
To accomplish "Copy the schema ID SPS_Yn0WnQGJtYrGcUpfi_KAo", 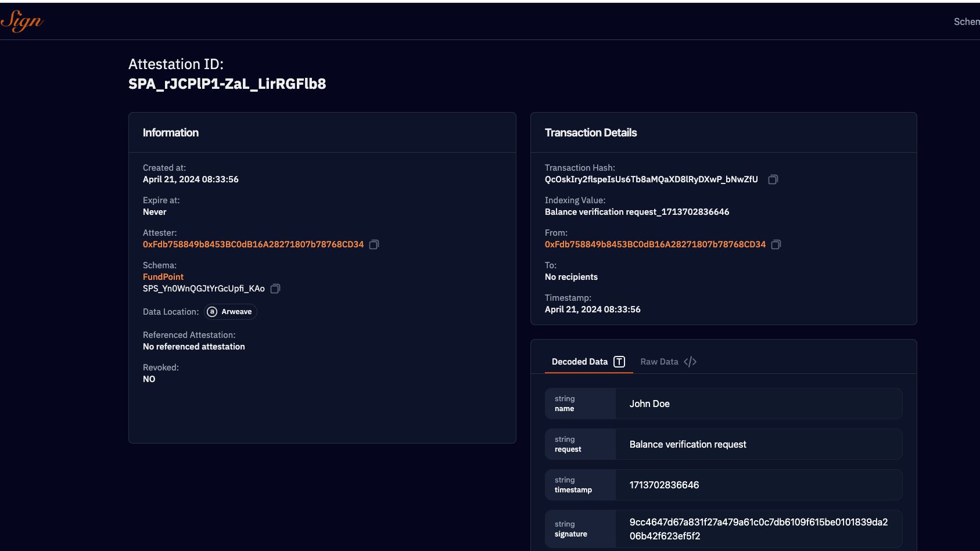I will pyautogui.click(x=275, y=289).
